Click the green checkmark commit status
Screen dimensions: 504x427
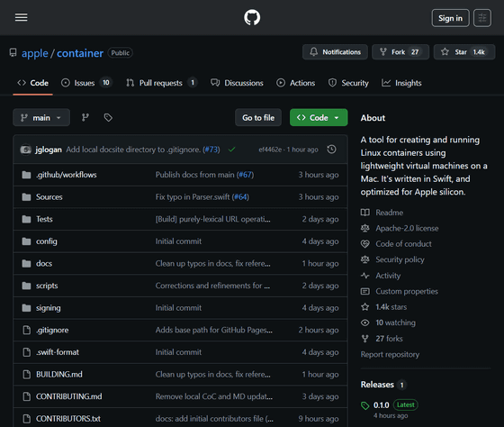pos(231,150)
